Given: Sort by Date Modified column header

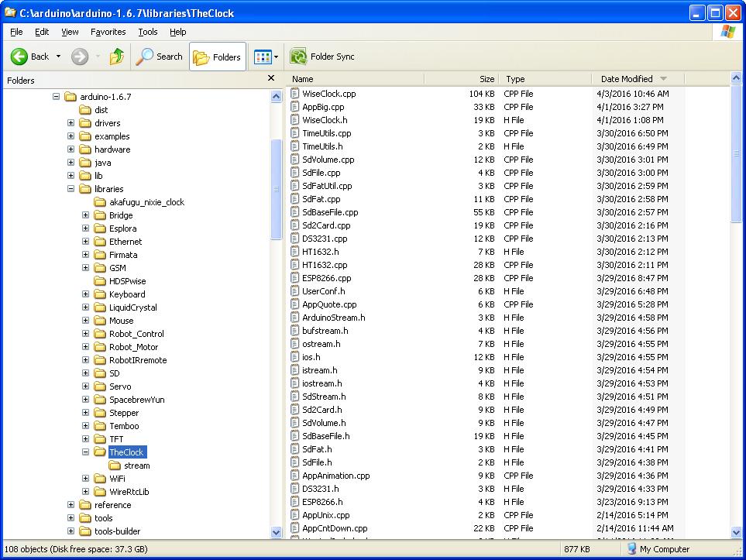Looking at the screenshot, I should pyautogui.click(x=638, y=79).
